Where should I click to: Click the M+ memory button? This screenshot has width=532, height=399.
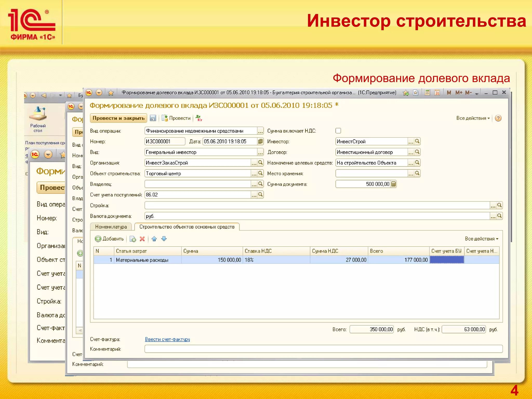click(458, 92)
